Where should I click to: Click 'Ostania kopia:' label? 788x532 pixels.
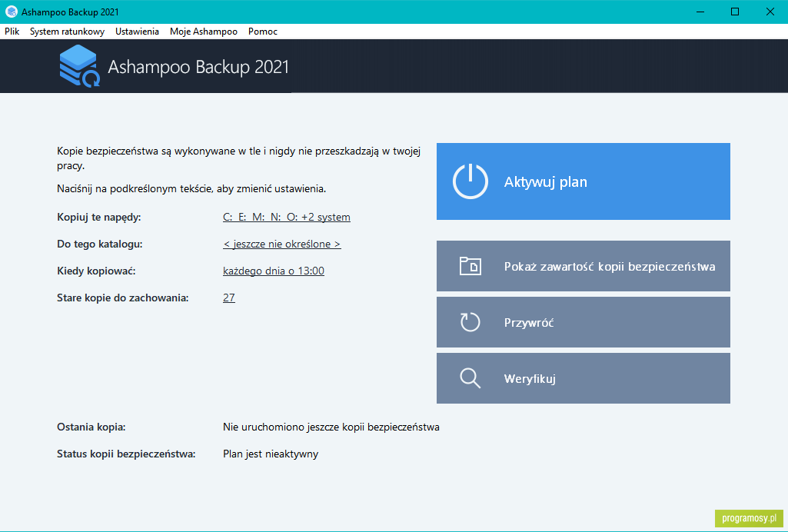[91, 427]
